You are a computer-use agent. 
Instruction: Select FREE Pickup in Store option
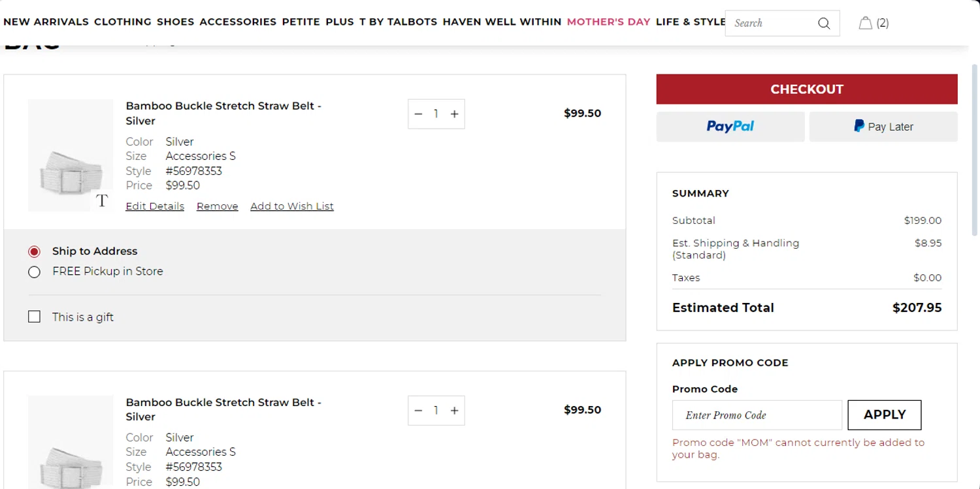(35, 272)
